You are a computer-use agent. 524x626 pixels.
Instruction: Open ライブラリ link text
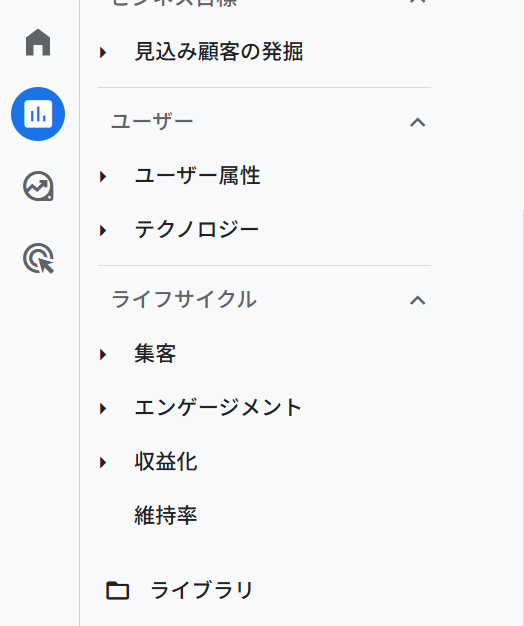[x=202, y=590]
